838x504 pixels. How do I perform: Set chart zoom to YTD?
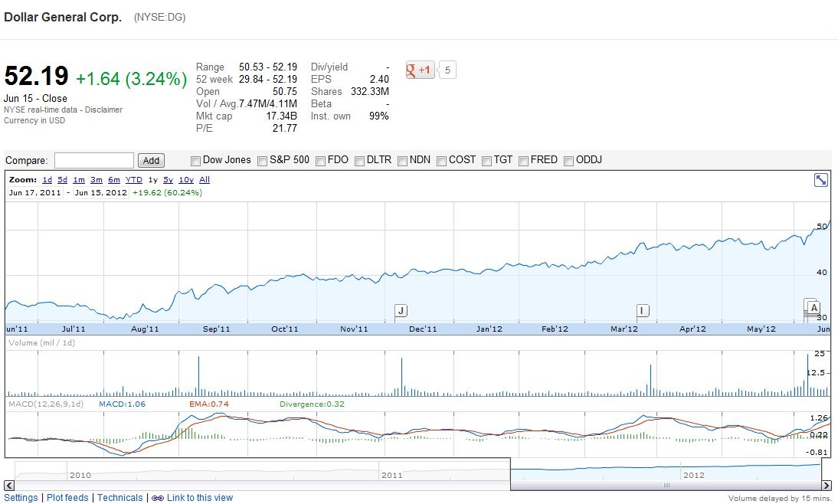click(133, 180)
